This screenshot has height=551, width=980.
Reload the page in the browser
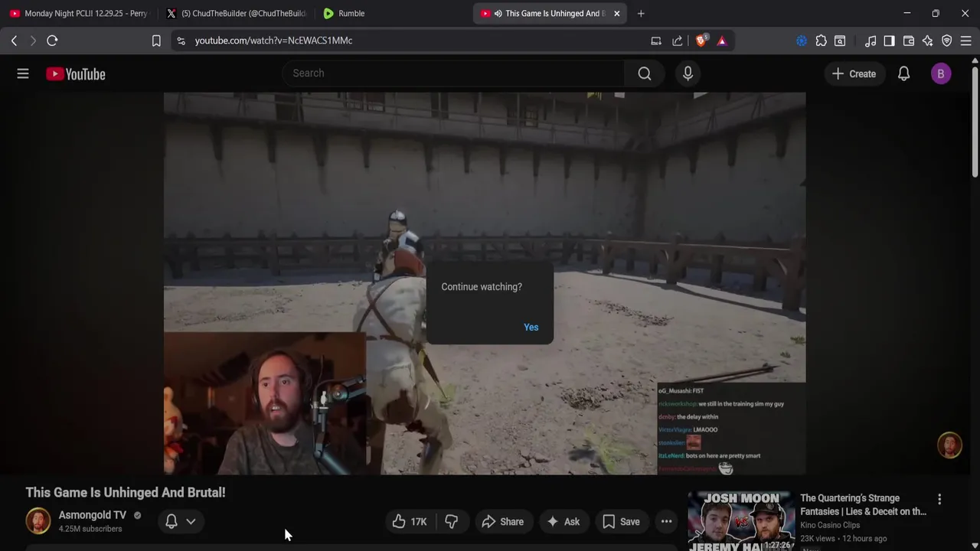pos(52,41)
